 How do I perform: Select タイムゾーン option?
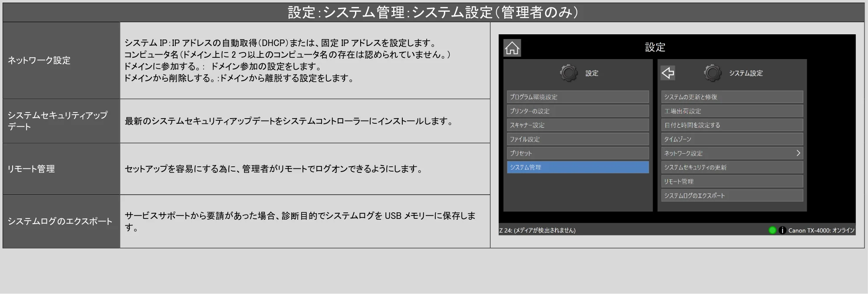[x=732, y=139]
